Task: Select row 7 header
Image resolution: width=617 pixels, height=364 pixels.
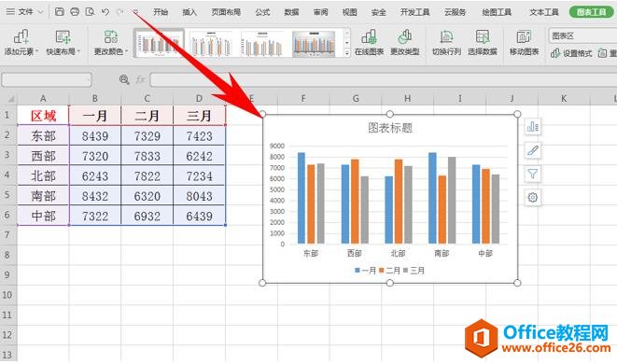Action: [x=7, y=235]
